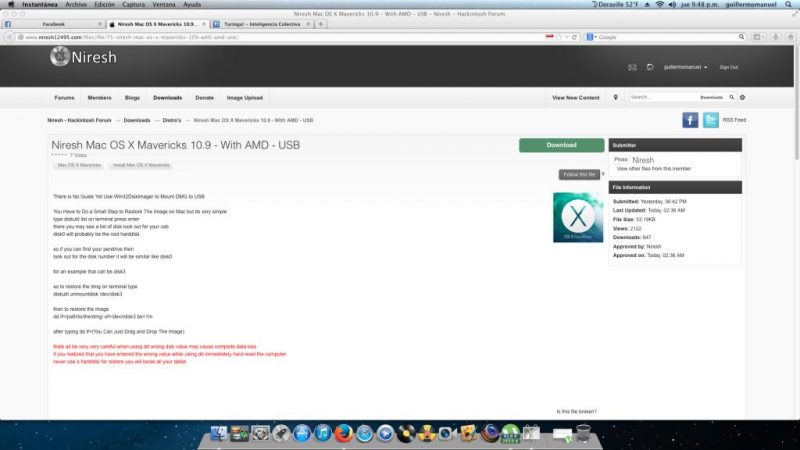Open the Archivo menu
The width and height of the screenshot is (800, 450).
pos(76,4)
